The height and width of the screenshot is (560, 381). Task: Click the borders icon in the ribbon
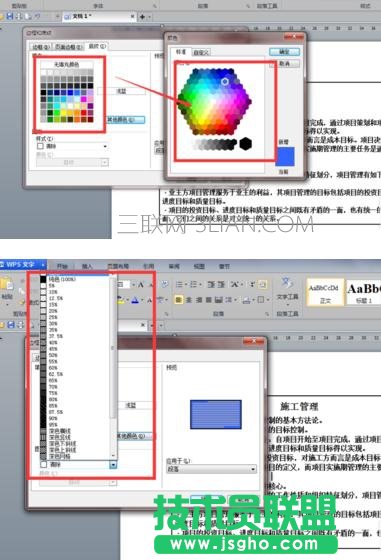262,300
